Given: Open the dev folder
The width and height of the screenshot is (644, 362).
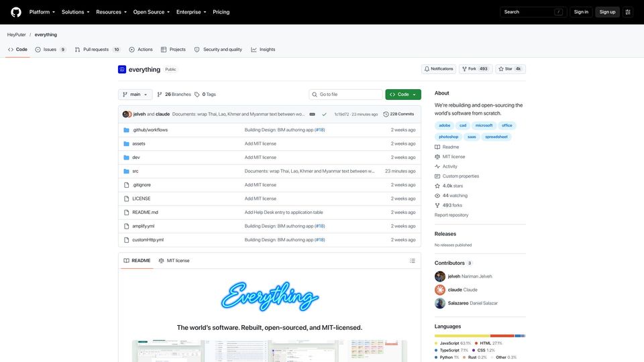Looking at the screenshot, I should [136, 157].
